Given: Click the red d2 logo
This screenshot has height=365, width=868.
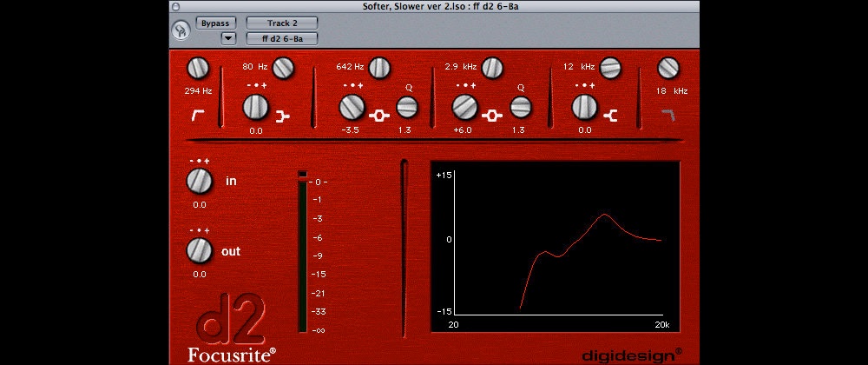Looking at the screenshot, I should coord(231,320).
